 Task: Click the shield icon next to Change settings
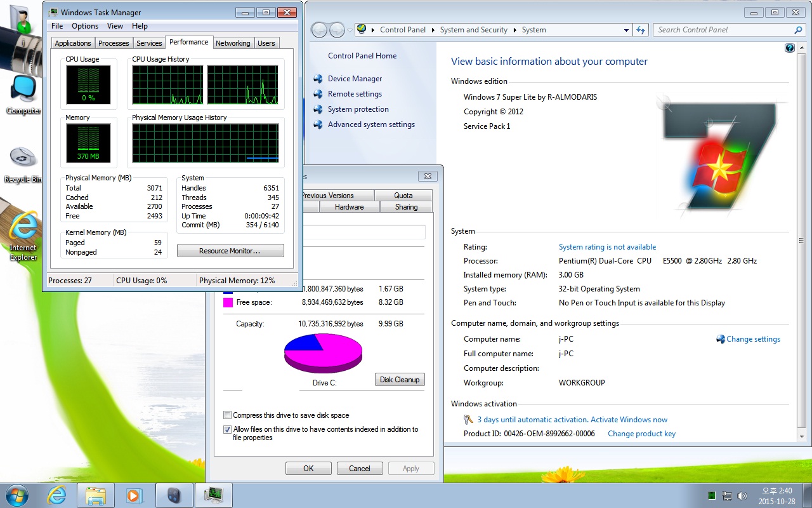coord(721,339)
